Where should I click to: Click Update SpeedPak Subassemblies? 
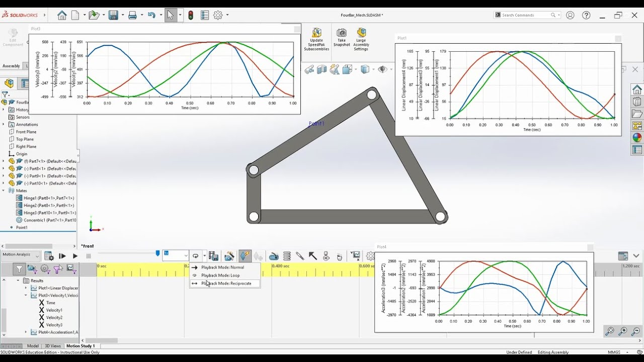[x=316, y=39]
